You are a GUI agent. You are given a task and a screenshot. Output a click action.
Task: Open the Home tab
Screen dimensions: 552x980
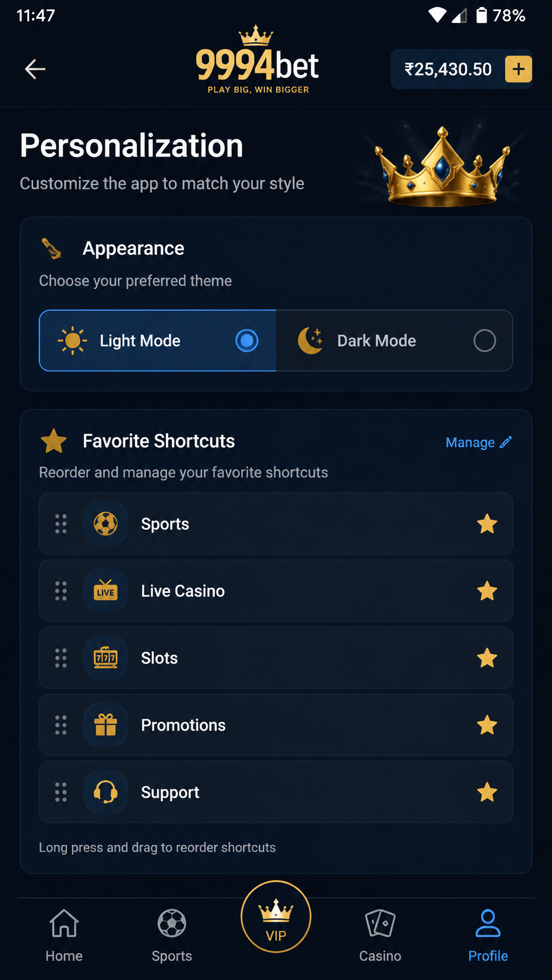[64, 935]
